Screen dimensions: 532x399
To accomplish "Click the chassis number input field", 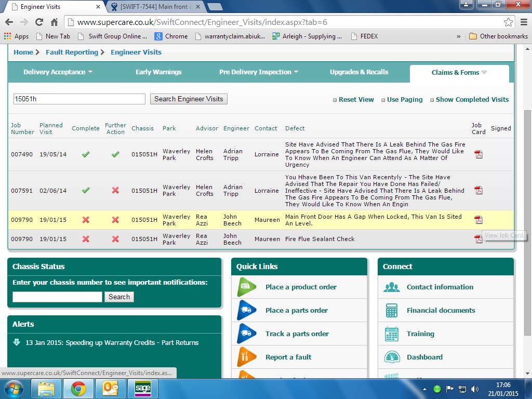I will [x=57, y=297].
